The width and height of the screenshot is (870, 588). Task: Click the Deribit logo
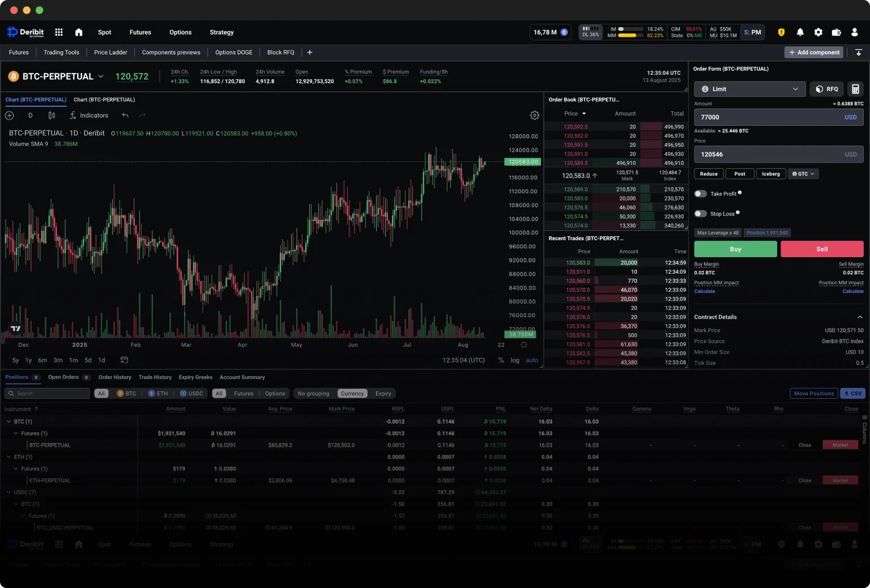point(25,32)
